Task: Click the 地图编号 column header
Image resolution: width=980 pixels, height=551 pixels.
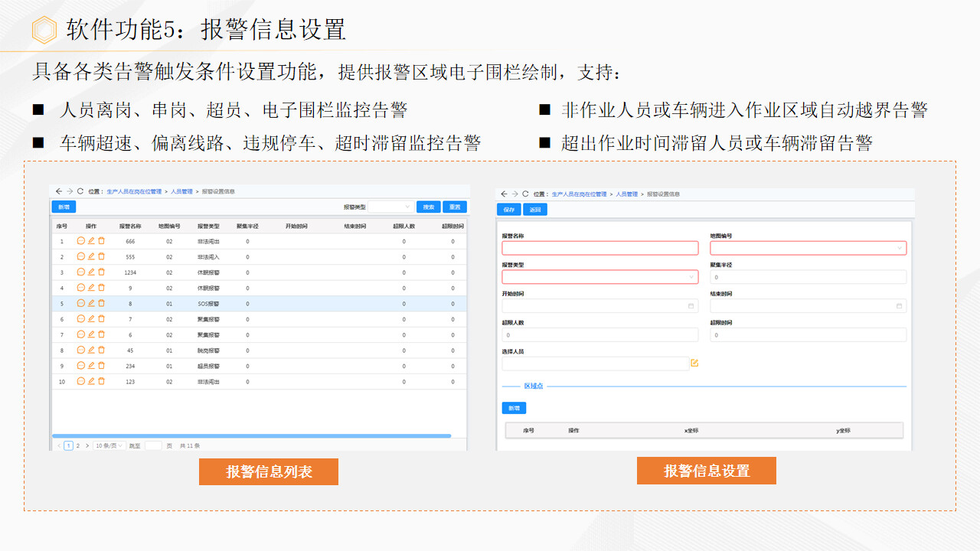Action: [169, 227]
